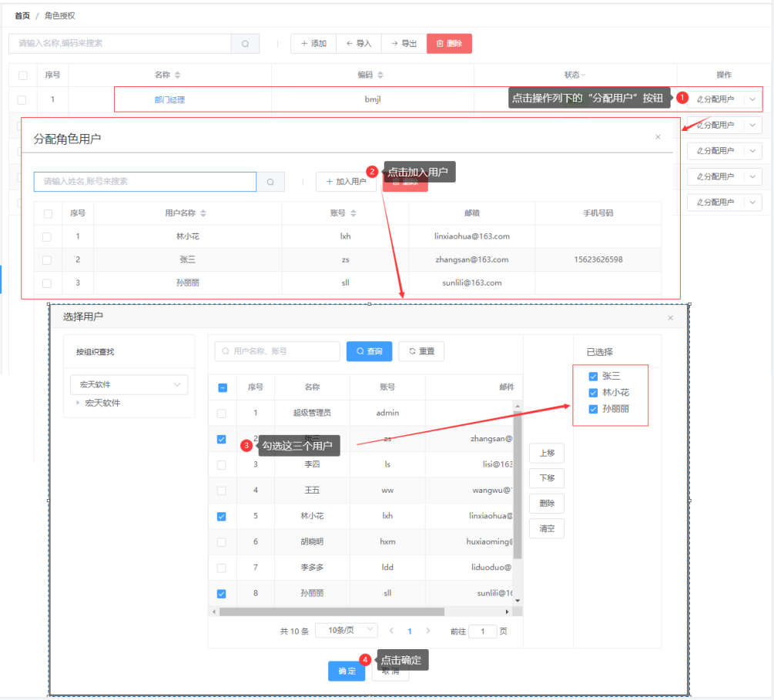Check the 李多多 row checkbox
The width and height of the screenshot is (774, 700).
222,568
